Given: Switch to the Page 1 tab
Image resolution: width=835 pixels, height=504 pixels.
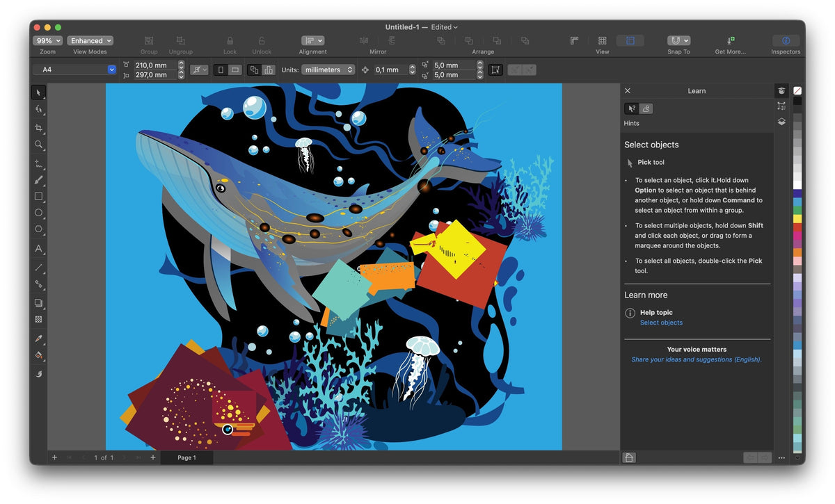Looking at the screenshot, I should click(186, 457).
